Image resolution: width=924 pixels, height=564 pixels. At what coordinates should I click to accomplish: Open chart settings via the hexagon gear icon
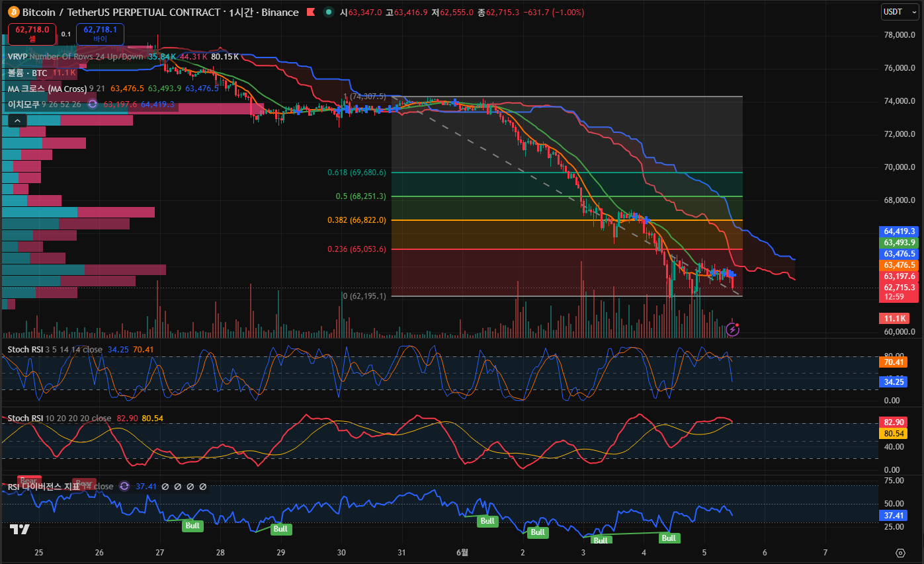click(900, 553)
